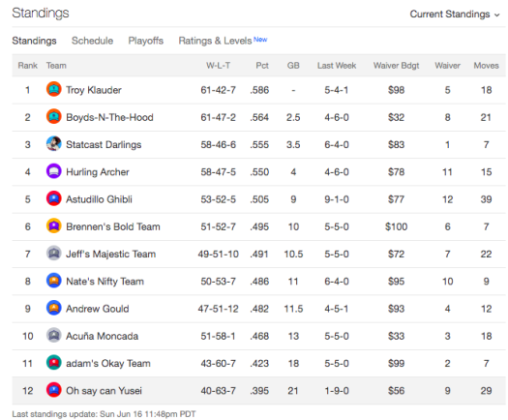Select the Standings tab
This screenshot has height=420, width=508.
[x=34, y=41]
